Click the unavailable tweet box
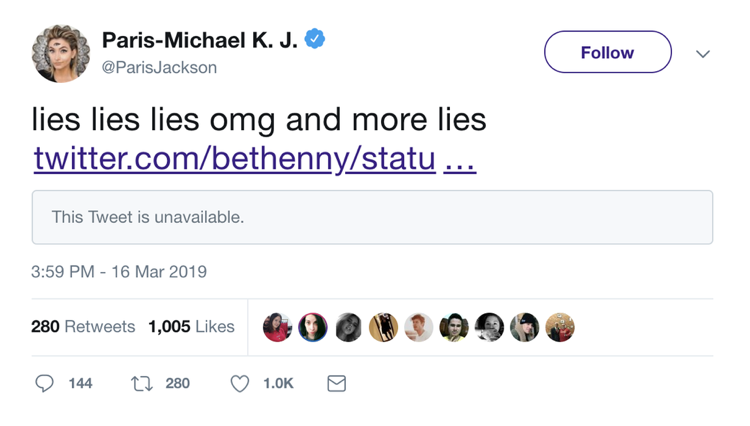Viewport: 750px width, 426px height. tap(372, 217)
